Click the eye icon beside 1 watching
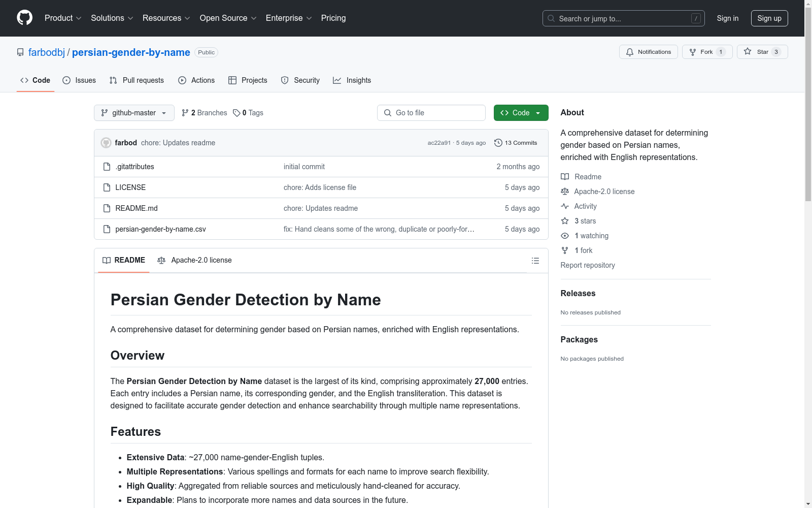The image size is (812, 508). (x=565, y=236)
